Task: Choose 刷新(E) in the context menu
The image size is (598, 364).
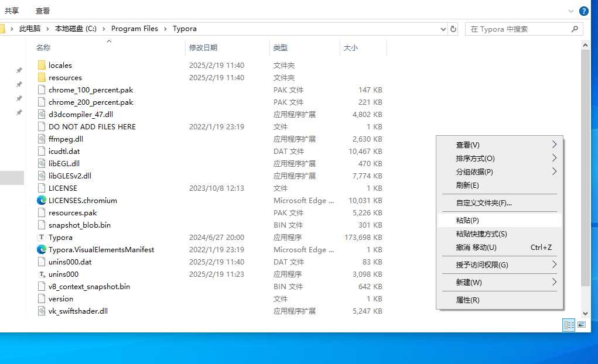Action: [x=499, y=186]
